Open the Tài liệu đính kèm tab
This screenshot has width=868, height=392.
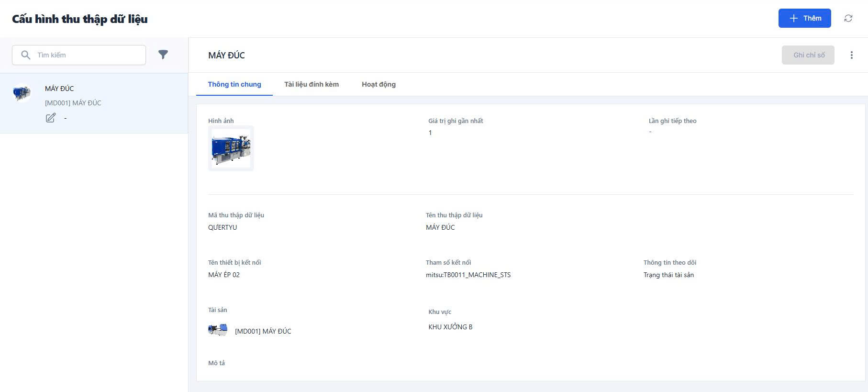click(x=312, y=84)
